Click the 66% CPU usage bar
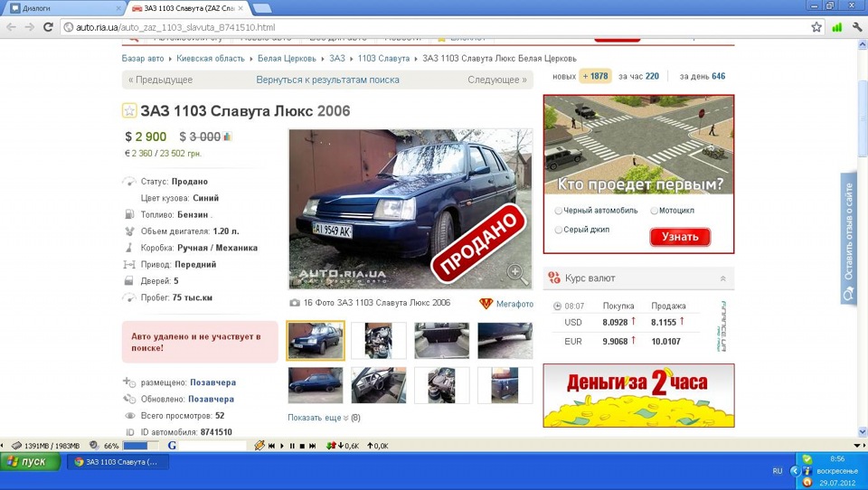Screen dimensions: 868x490 click(x=141, y=445)
